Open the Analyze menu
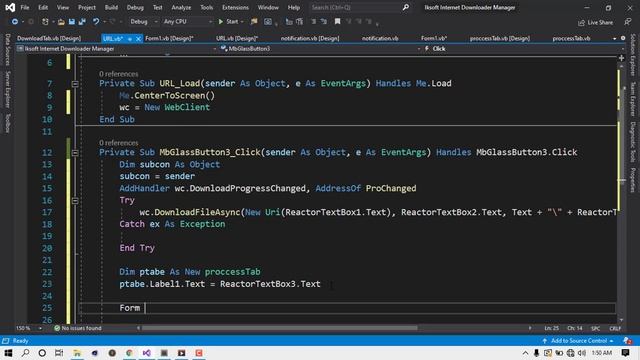 [x=181, y=7]
